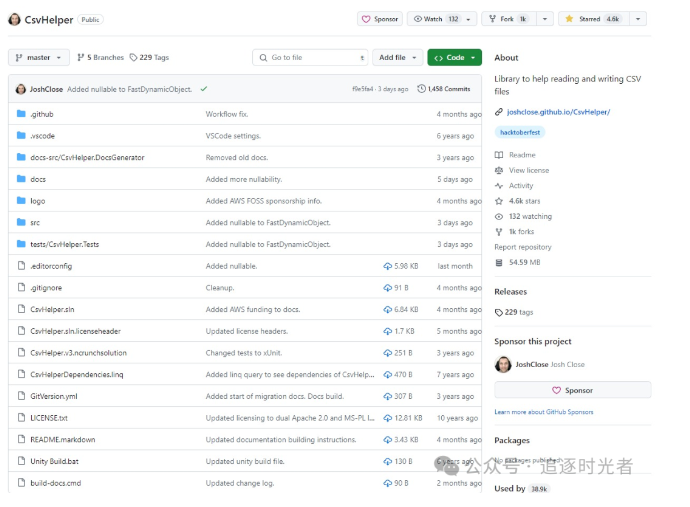Open the docs folder icon
690x507 pixels.
coord(21,179)
